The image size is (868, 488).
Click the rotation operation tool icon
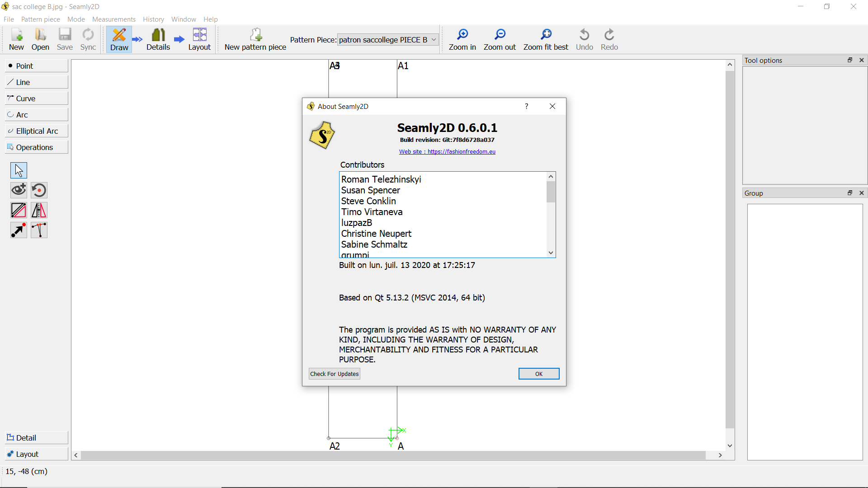click(x=39, y=190)
